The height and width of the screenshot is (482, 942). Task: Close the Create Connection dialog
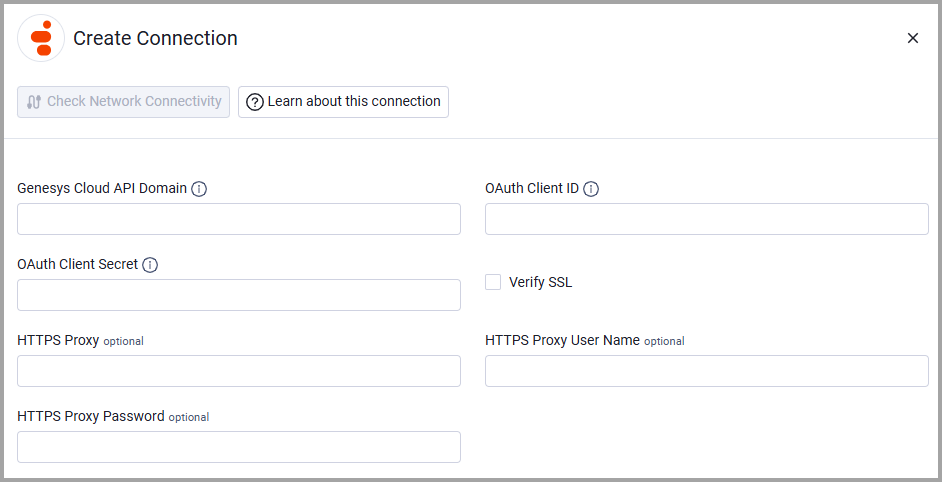point(912,38)
